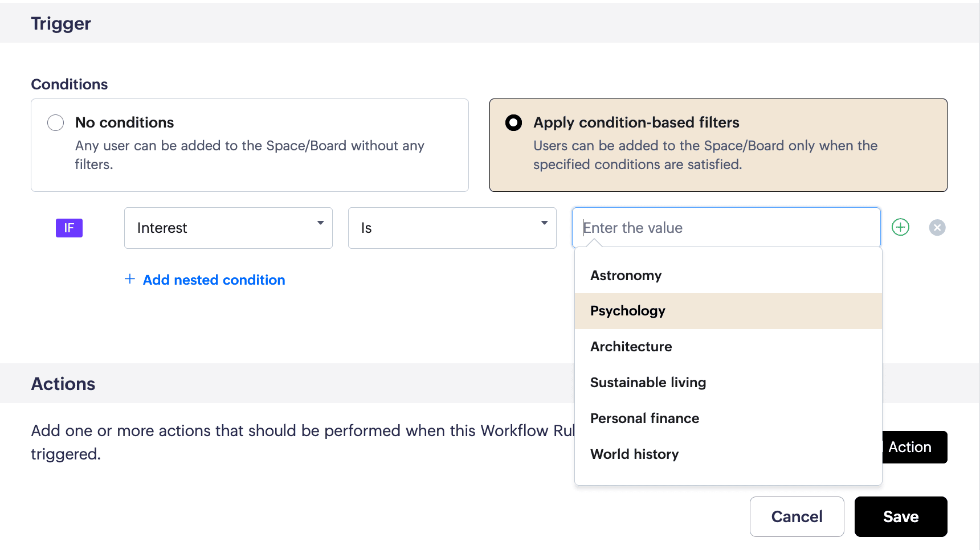This screenshot has height=550, width=980.
Task: Click the Interest dropdown arrow
Action: [x=320, y=223]
